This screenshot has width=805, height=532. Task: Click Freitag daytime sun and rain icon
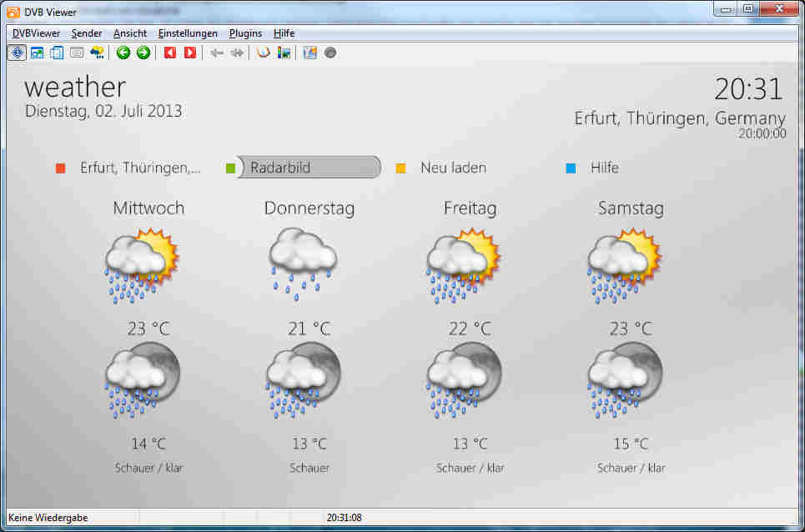point(464,266)
